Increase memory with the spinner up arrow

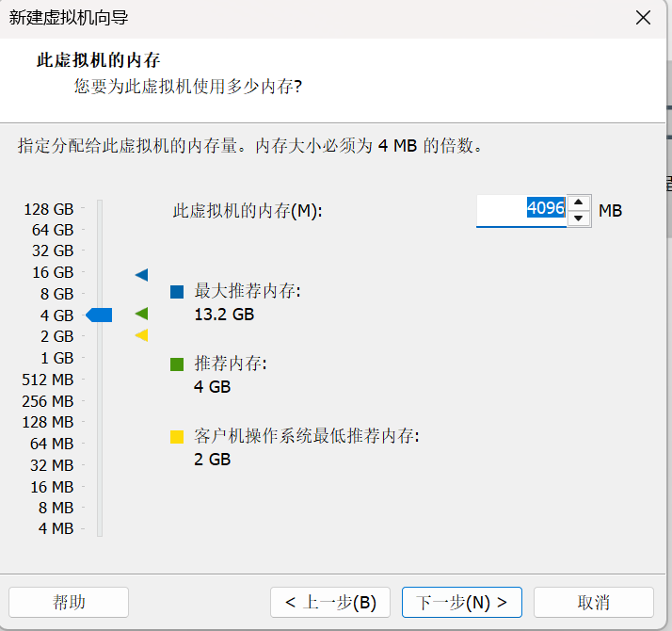tap(579, 202)
